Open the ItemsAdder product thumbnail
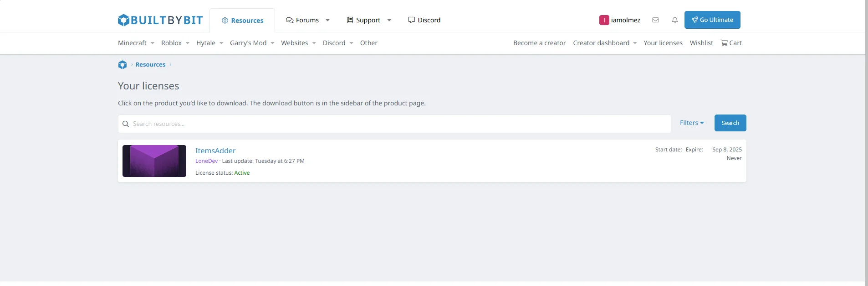The height and width of the screenshot is (286, 868). (154, 161)
